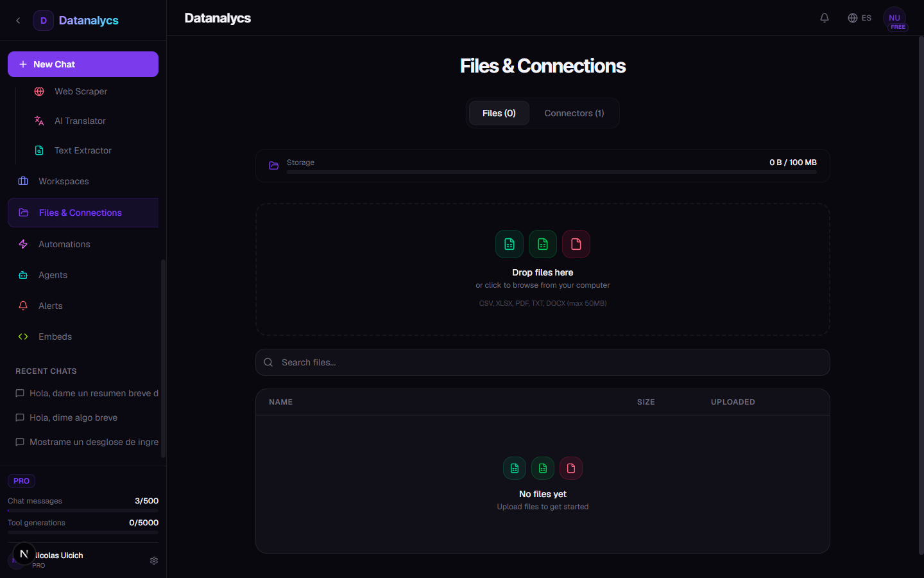Open the ES language selector
924x578 pixels.
pyautogui.click(x=860, y=18)
